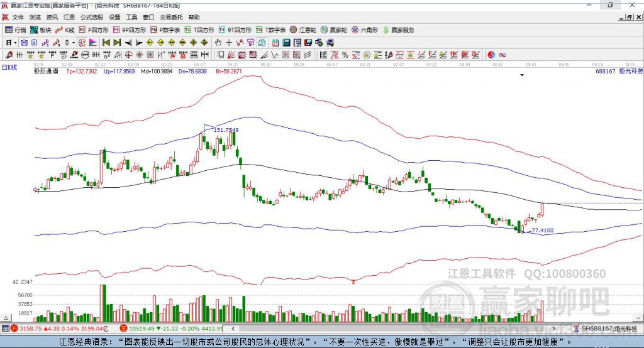
Task: Click the 77.4100 low price label
Action: coord(542,231)
